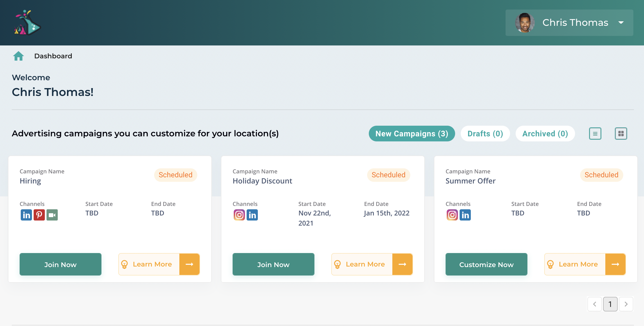Click the LinkedIn icon on the Hiring card
The width and height of the screenshot is (644, 326).
(26, 215)
